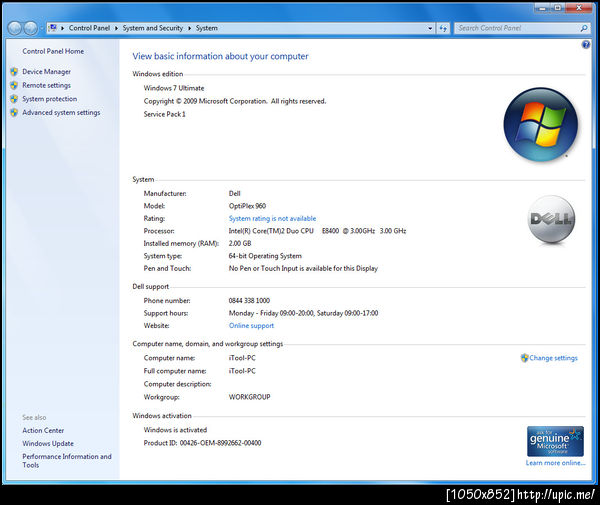Click the Forward navigation arrow button
This screenshot has height=505, width=600.
coord(31,28)
